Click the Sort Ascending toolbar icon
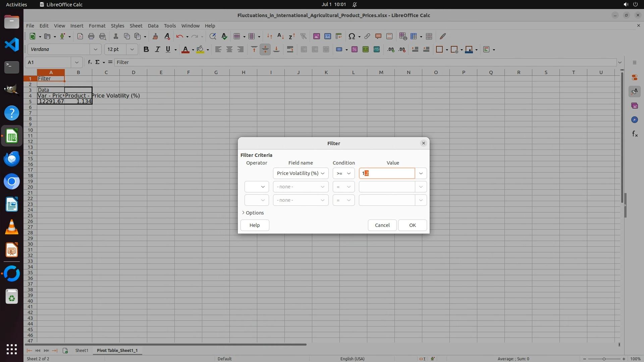 [281, 36]
